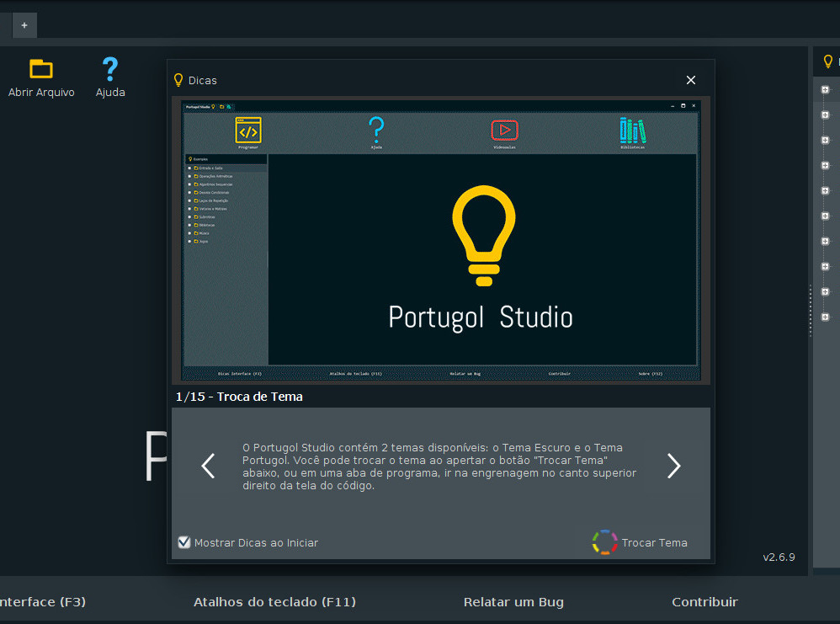Click the Trocar Tema button
This screenshot has height=624, width=840.
pyautogui.click(x=641, y=542)
